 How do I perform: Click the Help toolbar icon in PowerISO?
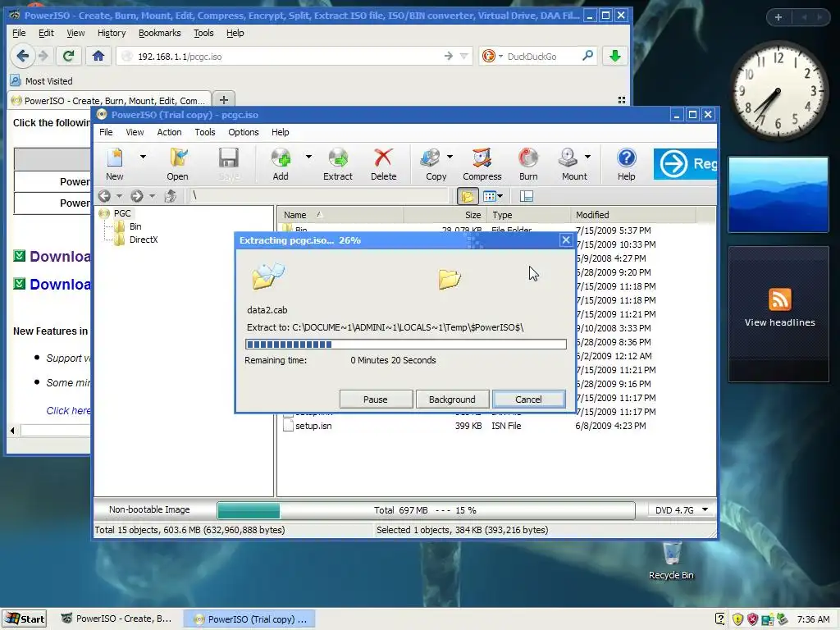click(x=626, y=164)
